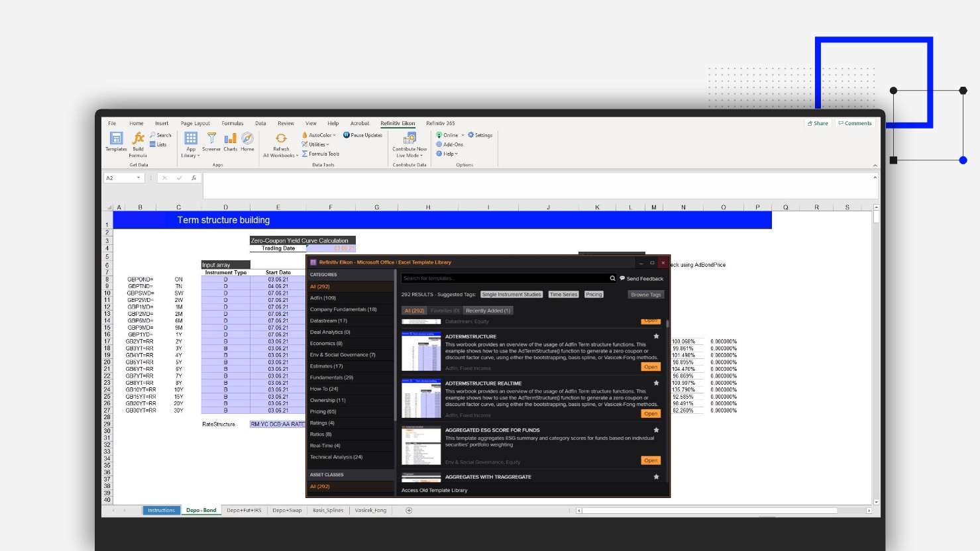Open the App Library
This screenshot has width=980, height=551.
pyautogui.click(x=191, y=145)
